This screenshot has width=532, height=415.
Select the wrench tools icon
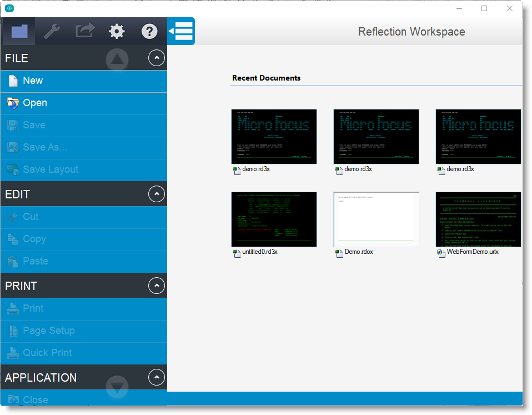tap(52, 31)
